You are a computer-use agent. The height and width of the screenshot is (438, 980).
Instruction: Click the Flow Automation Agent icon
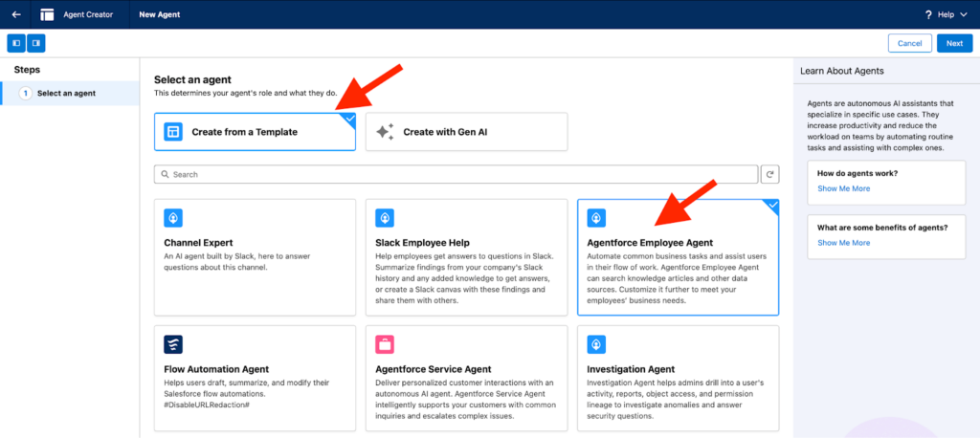pos(173,343)
